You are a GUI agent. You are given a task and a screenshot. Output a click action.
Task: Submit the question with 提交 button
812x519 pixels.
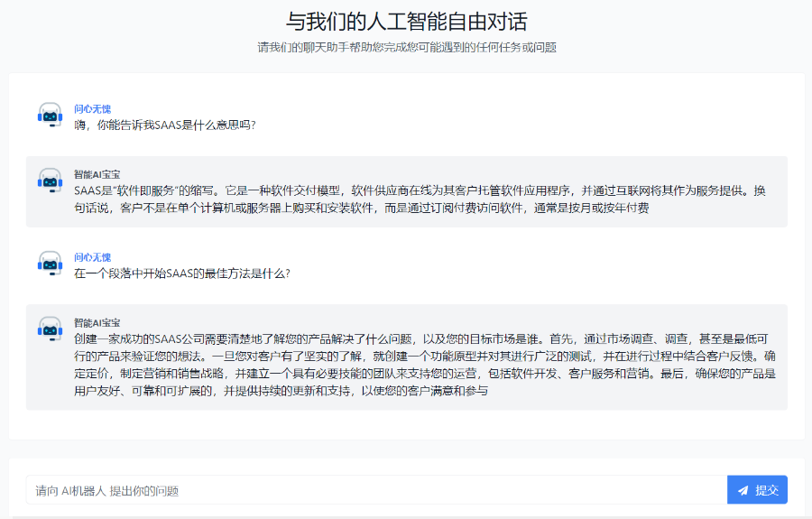pyautogui.click(x=757, y=489)
